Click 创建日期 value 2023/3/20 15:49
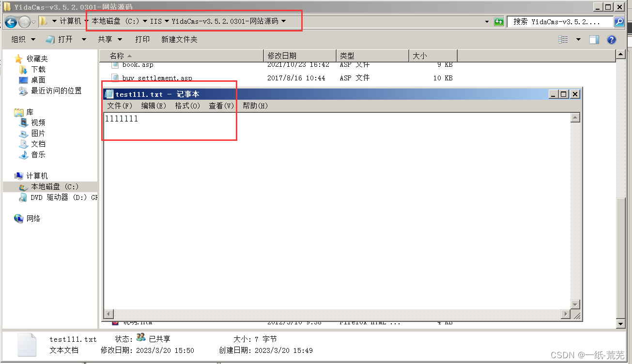632x364 pixels. coord(283,350)
